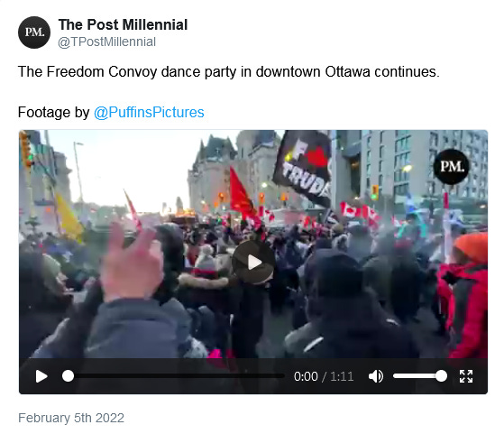This screenshot has width=504, height=434.
Task: Click the PM watermark logo in video
Action: pyautogui.click(x=452, y=167)
